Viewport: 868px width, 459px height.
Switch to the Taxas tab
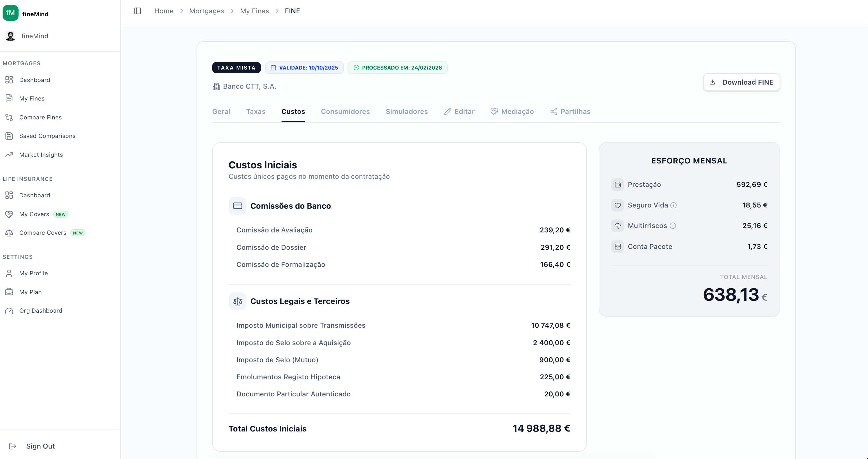pyautogui.click(x=255, y=112)
